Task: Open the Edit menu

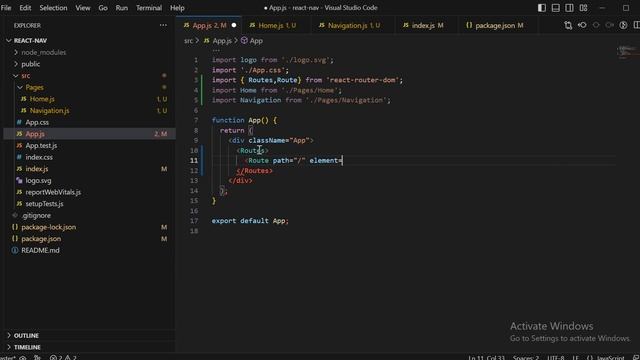Action: click(25, 8)
